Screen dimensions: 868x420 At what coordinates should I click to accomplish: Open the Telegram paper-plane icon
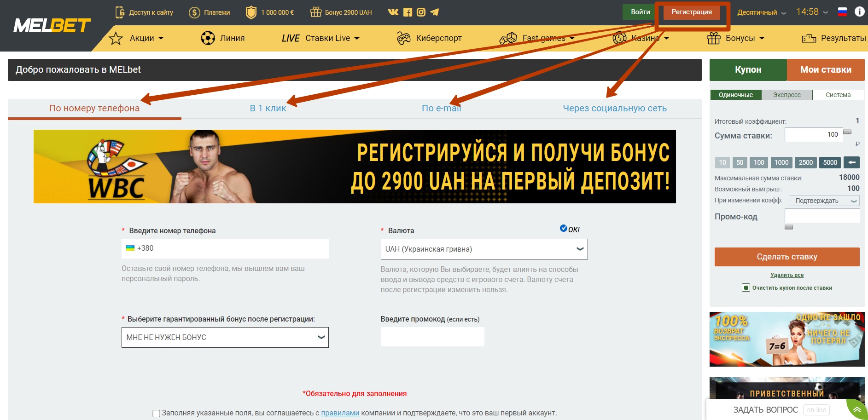tap(434, 12)
